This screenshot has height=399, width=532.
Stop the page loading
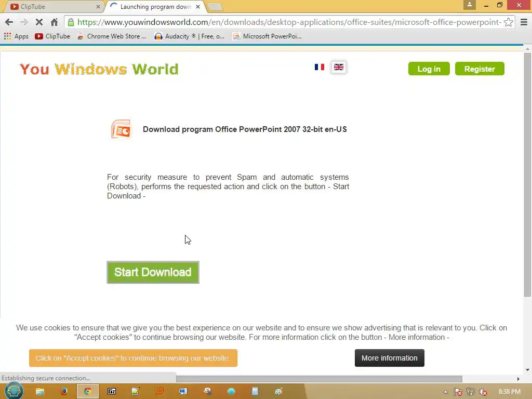point(39,22)
